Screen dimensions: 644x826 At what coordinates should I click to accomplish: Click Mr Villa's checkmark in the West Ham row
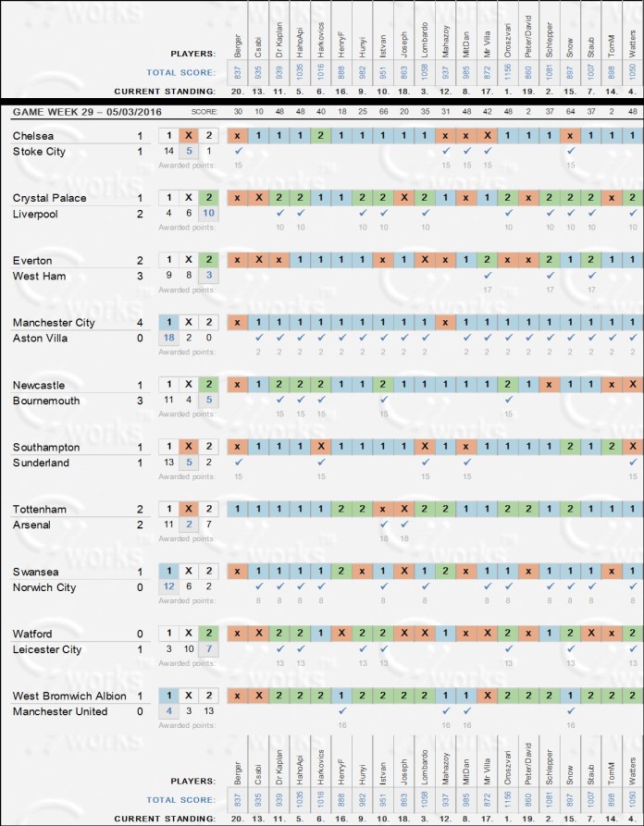pyautogui.click(x=488, y=276)
